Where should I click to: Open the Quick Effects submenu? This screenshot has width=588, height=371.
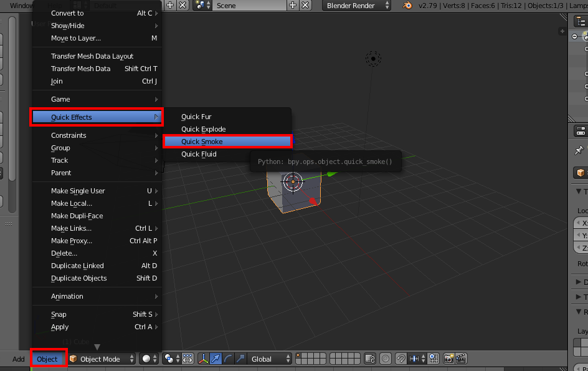(97, 117)
